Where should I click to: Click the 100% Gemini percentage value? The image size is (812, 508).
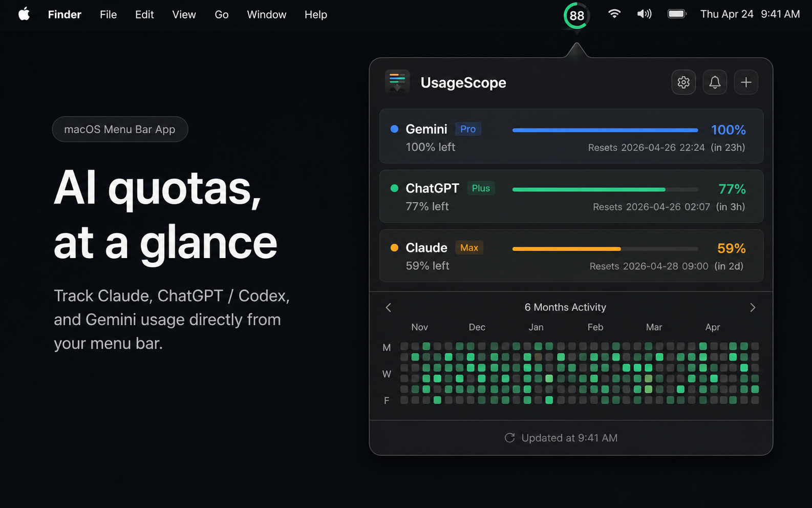coord(729,130)
